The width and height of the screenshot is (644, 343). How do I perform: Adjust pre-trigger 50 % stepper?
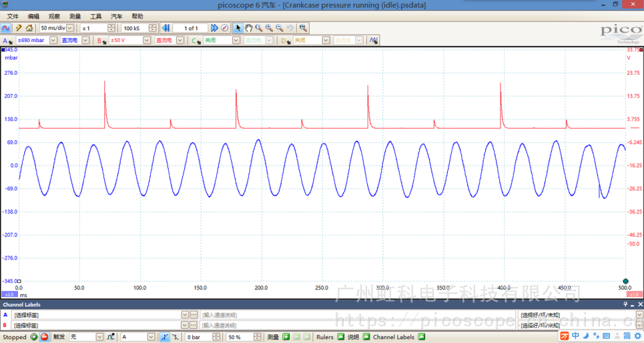pos(257,337)
